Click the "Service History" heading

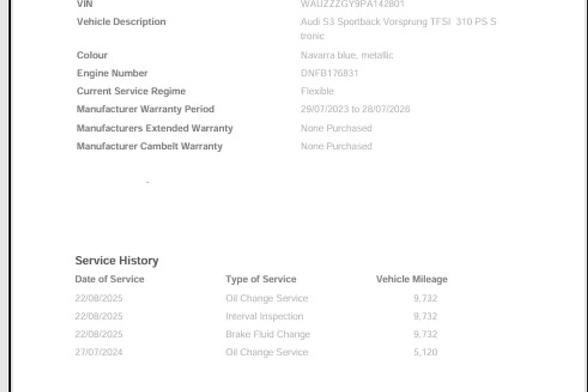(117, 261)
